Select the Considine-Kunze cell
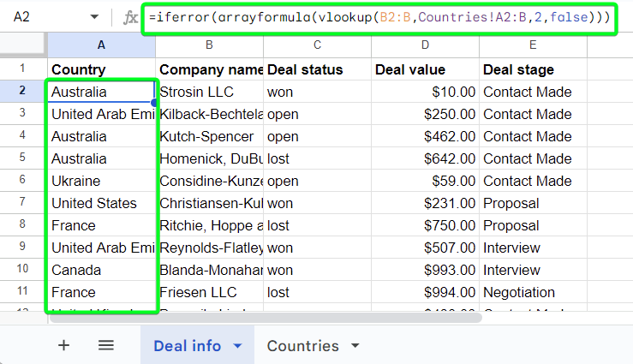The width and height of the screenshot is (633, 364). click(209, 181)
